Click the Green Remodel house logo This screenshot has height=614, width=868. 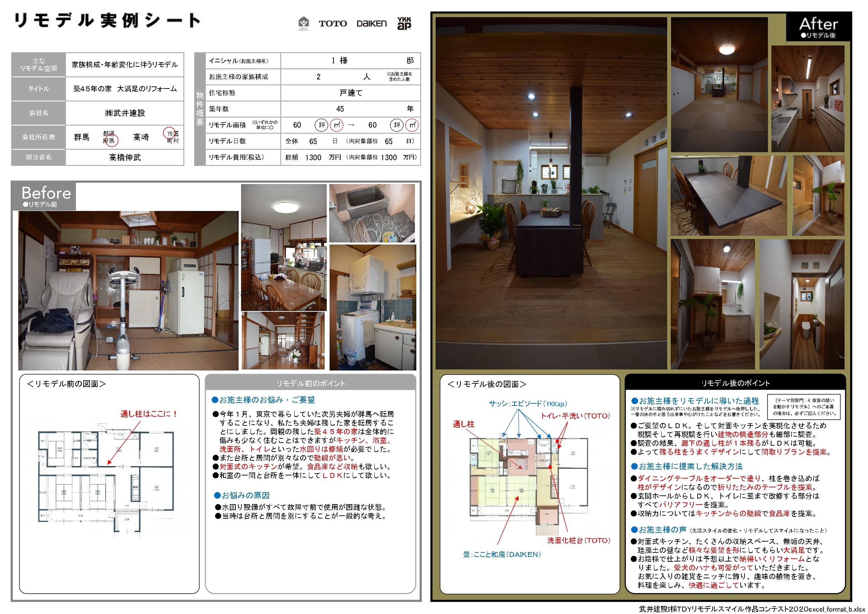pos(304,23)
